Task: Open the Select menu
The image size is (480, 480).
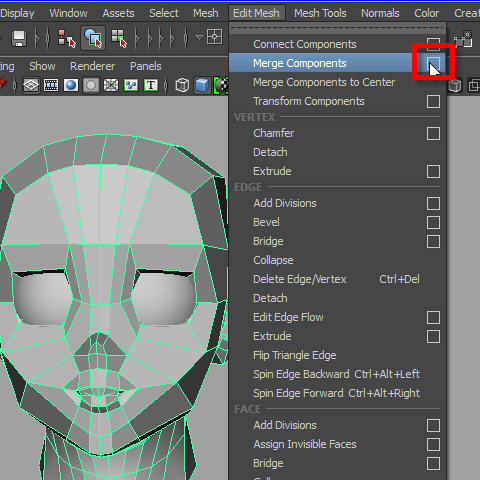Action: click(164, 13)
